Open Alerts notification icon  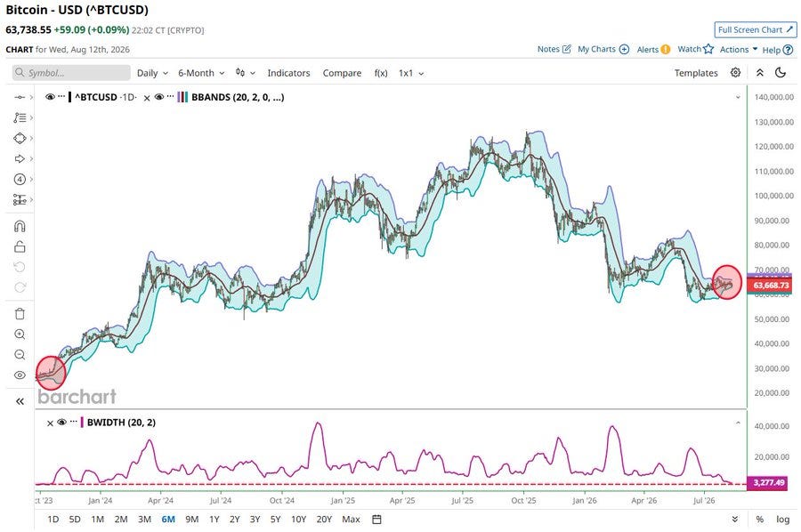pyautogui.click(x=665, y=50)
